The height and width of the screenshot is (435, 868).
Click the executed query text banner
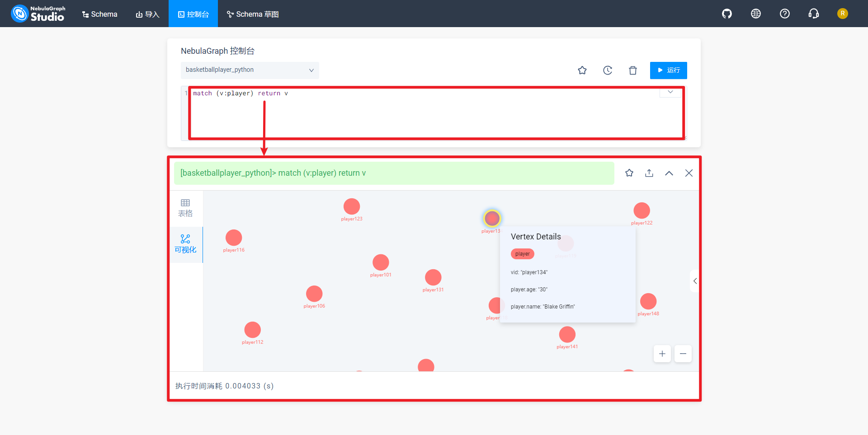click(x=394, y=173)
